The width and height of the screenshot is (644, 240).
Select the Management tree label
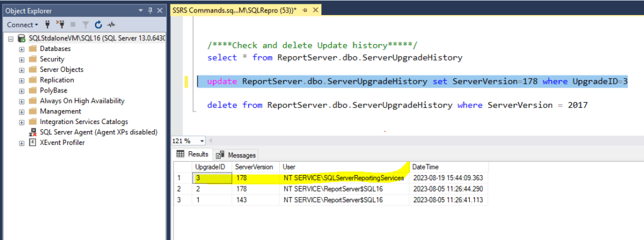coord(60,111)
